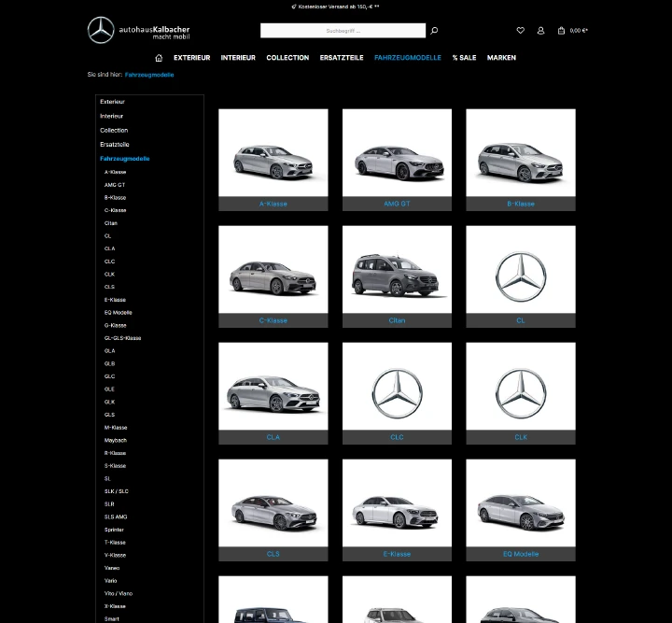672x623 pixels.
Task: Select CLS in the sidebar list
Action: (109, 287)
